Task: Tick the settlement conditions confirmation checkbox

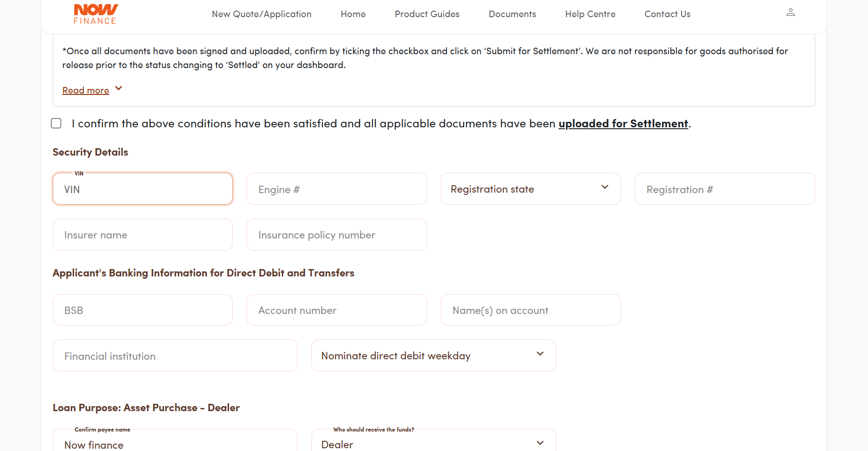Action: (56, 123)
